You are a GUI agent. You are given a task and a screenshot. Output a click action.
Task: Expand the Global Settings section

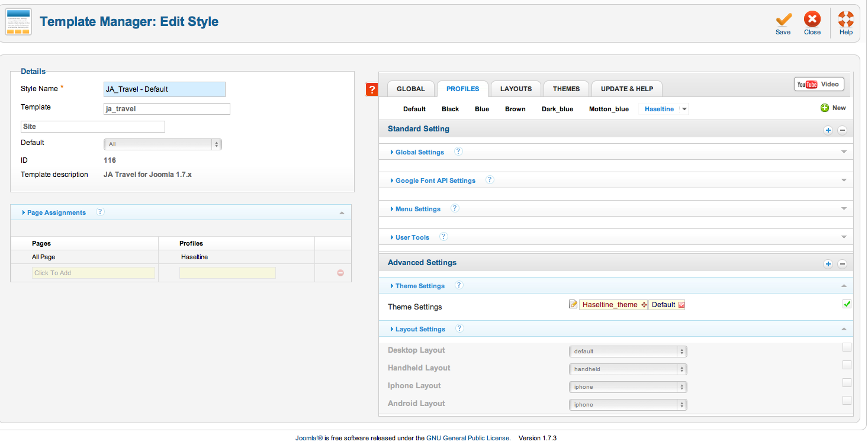coord(616,152)
